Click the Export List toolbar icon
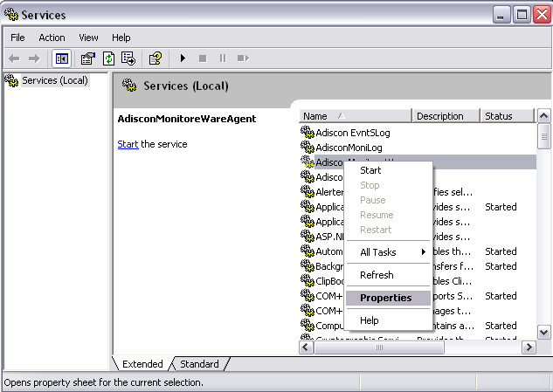Image resolution: width=553 pixels, height=392 pixels. [x=128, y=58]
